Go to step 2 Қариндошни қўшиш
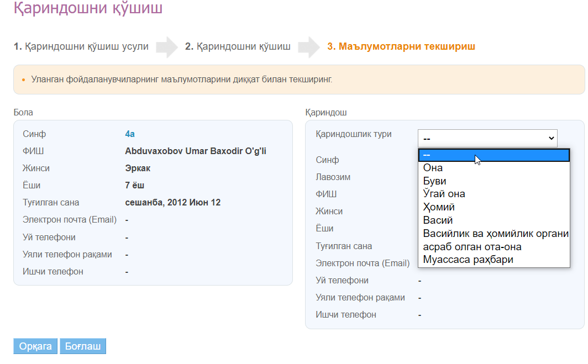The image size is (588, 364). [x=238, y=47]
